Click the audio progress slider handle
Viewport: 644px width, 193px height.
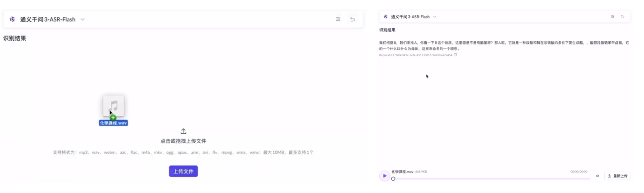(393, 179)
